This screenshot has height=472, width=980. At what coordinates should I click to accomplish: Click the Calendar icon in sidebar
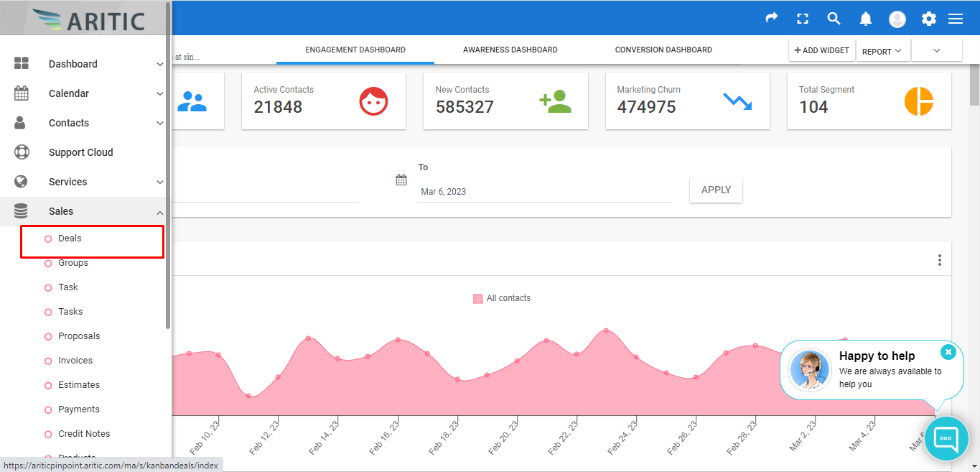(22, 93)
